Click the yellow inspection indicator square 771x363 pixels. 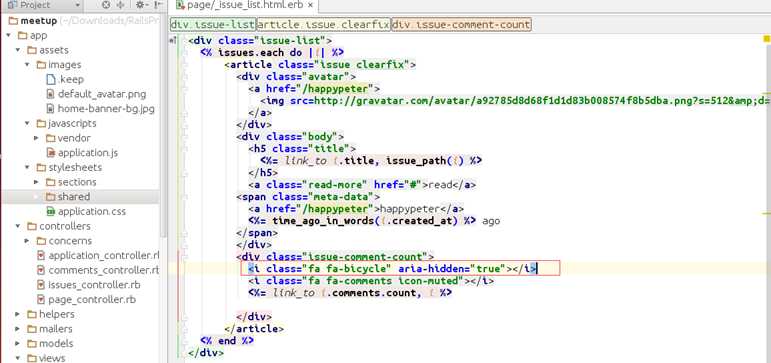767,39
